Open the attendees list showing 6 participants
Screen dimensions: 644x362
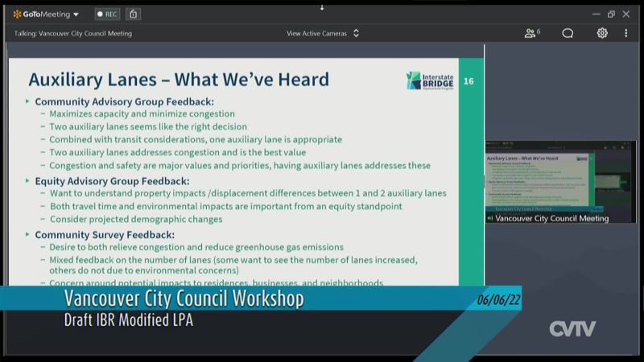532,33
